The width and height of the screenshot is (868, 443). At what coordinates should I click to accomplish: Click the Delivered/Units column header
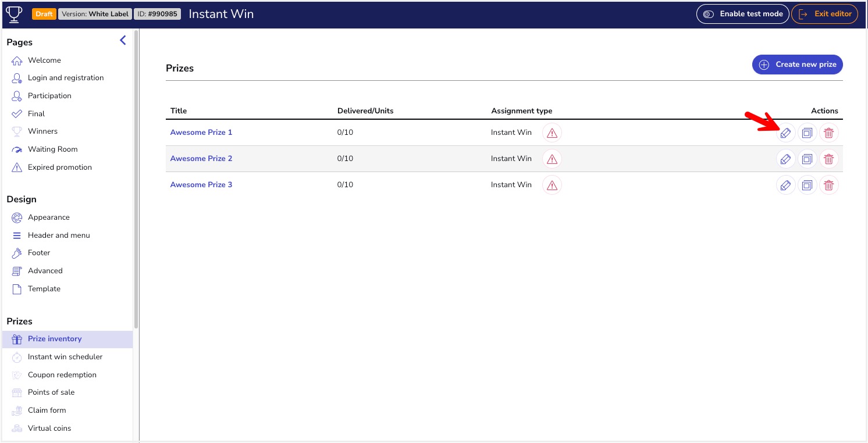pos(365,111)
